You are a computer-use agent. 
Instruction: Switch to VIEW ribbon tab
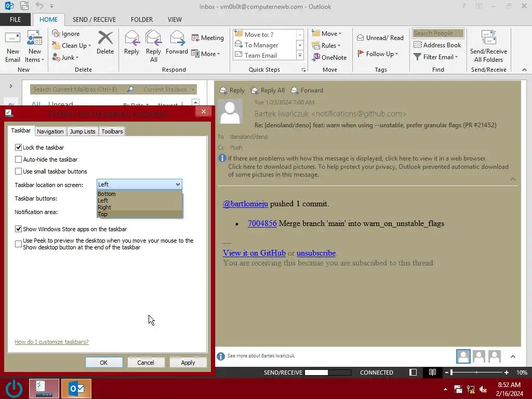pos(175,19)
